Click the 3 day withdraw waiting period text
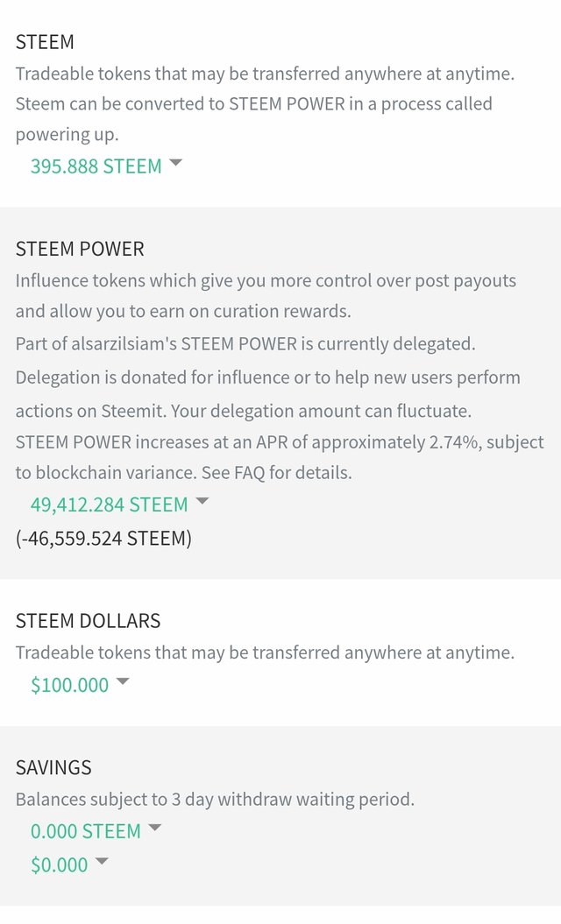The width and height of the screenshot is (561, 924). (215, 799)
